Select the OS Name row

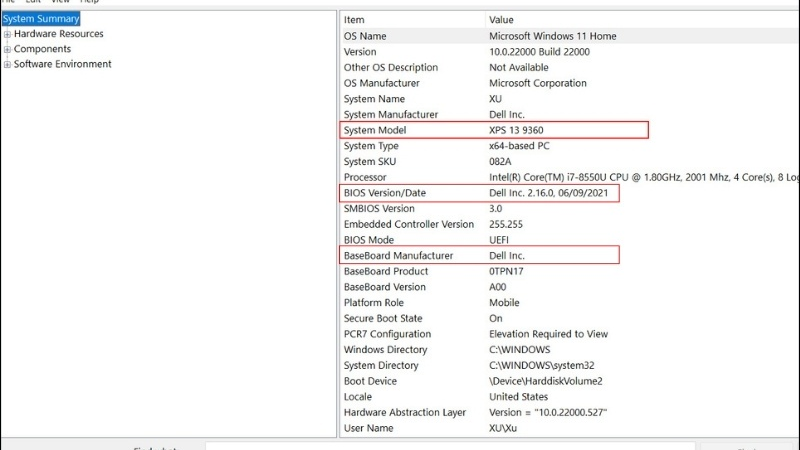570,36
